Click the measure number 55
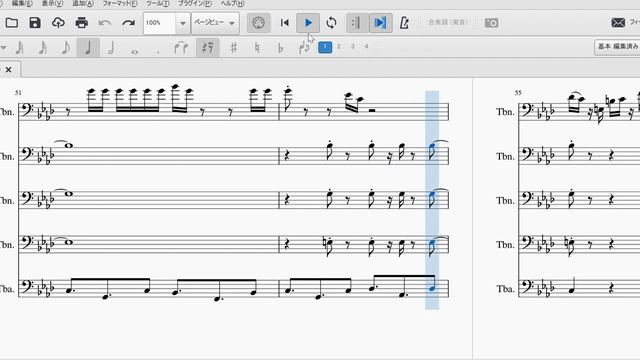The image size is (640, 360). pos(518,93)
